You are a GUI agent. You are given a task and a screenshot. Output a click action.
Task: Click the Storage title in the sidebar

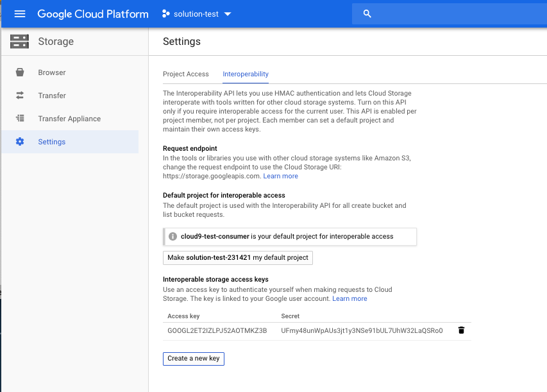pyautogui.click(x=56, y=42)
